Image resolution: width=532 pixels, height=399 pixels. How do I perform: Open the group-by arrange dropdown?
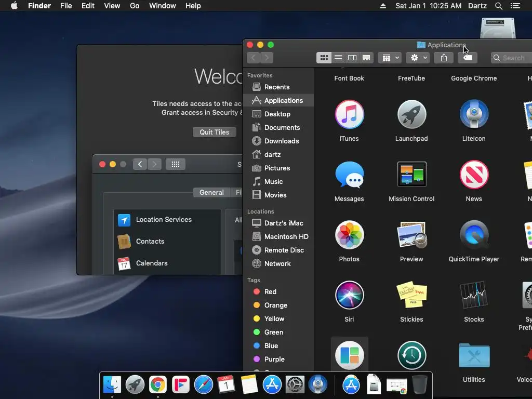click(x=390, y=58)
